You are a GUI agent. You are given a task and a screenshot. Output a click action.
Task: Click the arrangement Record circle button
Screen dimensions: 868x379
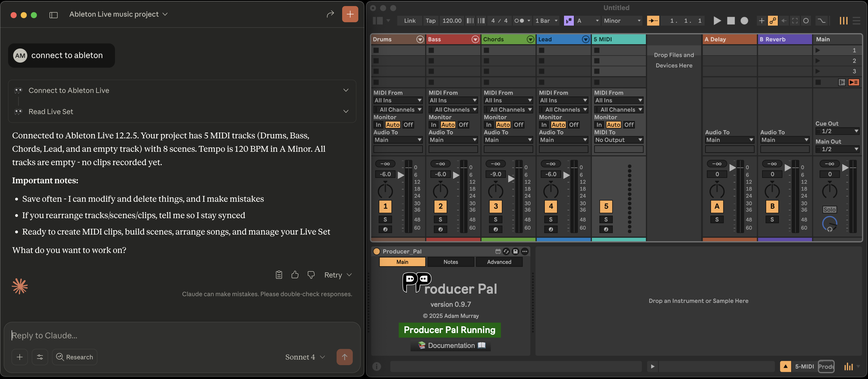pos(744,21)
